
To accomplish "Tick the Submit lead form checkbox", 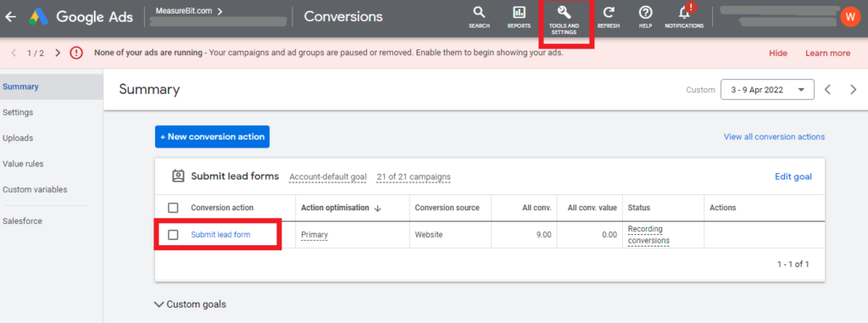I will click(173, 235).
